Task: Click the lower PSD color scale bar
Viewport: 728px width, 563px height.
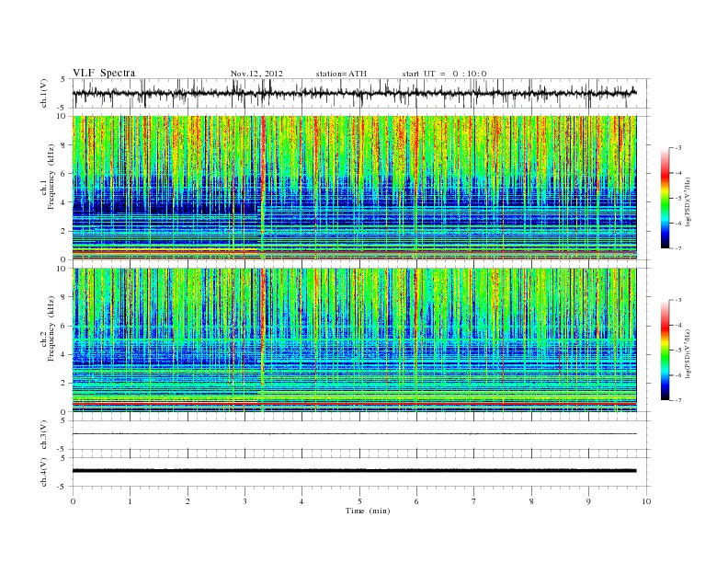Action: [665, 350]
